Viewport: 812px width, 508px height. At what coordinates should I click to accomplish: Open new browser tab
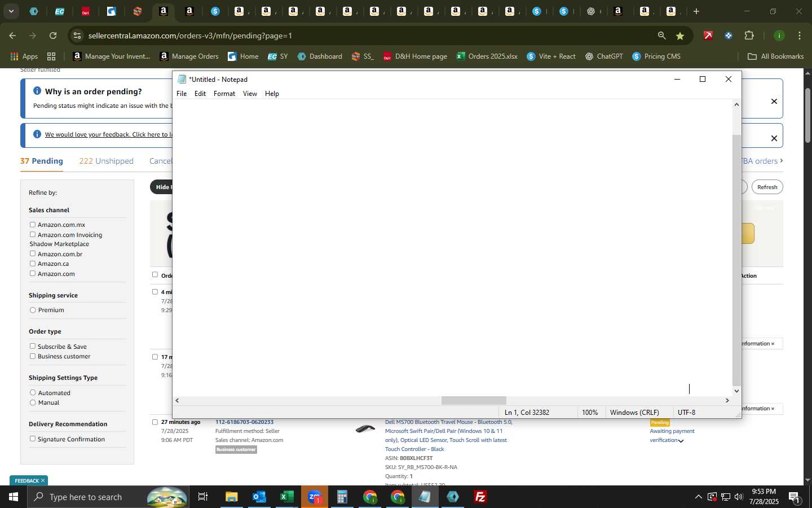(x=696, y=11)
